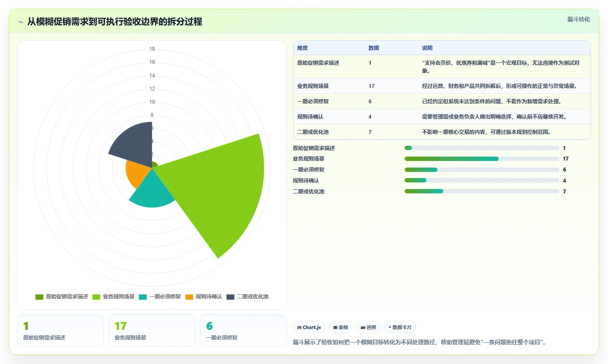
Task: Select the 进度 tag chip
Action: tap(368, 327)
